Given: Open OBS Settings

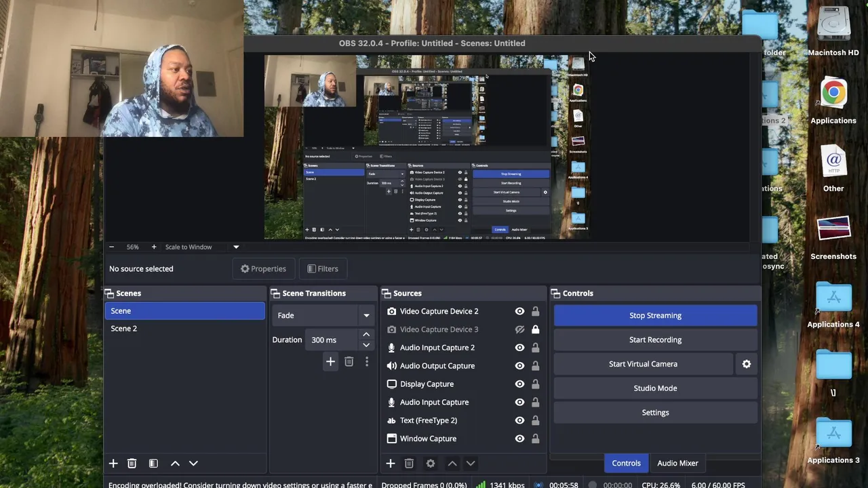Looking at the screenshot, I should (655, 413).
